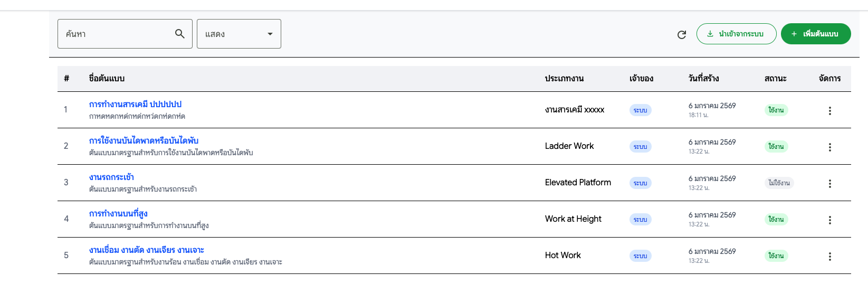Open three-dot menu for Hot Work row

829,257
